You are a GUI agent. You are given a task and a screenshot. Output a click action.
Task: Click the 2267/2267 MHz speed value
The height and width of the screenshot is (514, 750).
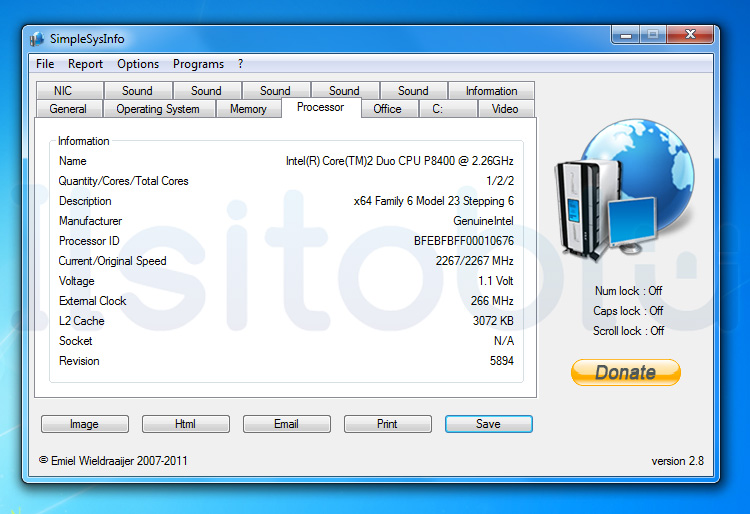[x=474, y=261]
